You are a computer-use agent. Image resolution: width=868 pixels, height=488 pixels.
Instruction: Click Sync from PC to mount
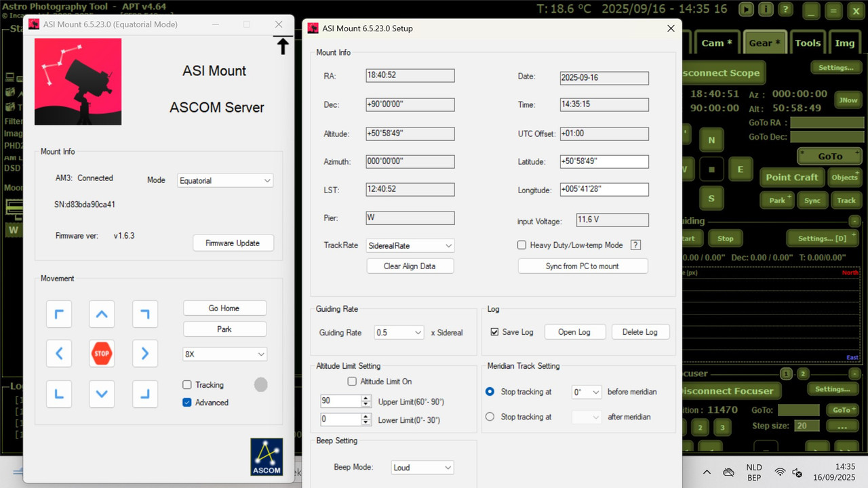pyautogui.click(x=583, y=266)
